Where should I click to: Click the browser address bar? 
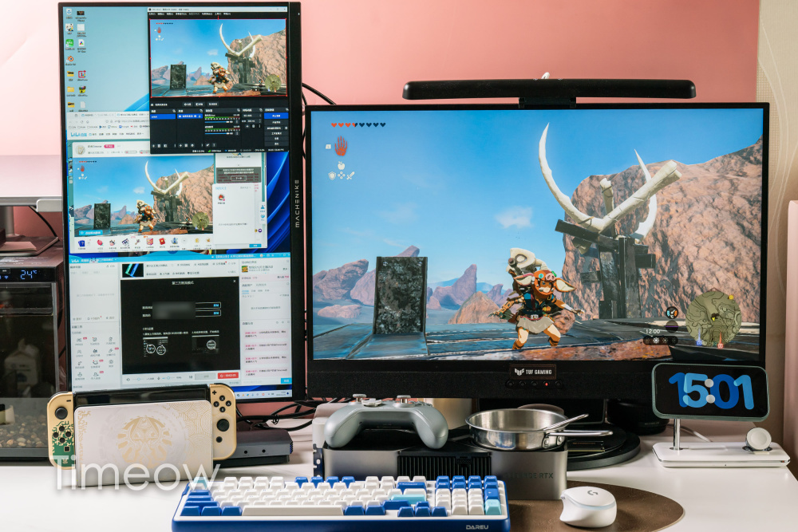coord(127,121)
